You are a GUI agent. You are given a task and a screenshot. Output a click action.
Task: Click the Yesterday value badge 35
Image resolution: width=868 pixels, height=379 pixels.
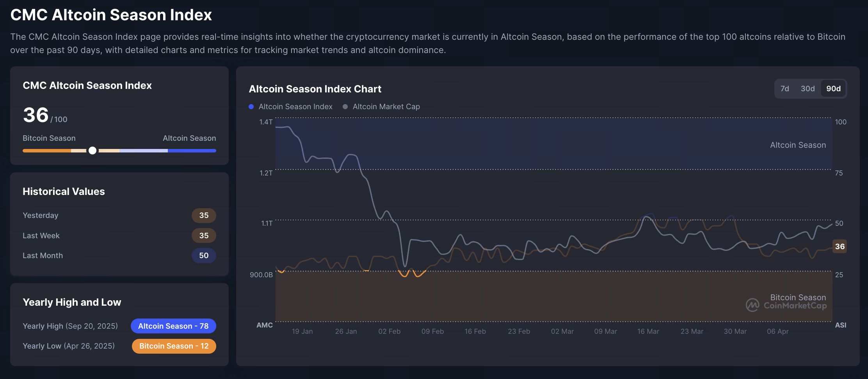[204, 216]
